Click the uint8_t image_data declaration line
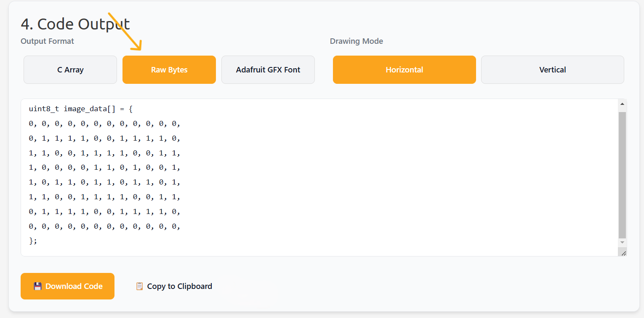Viewport: 644px width, 318px height. [81, 109]
